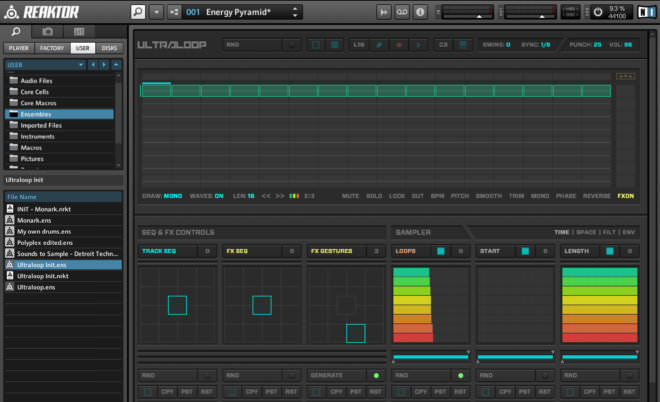Click the colored bars icon beside LEN
This screenshot has height=402, width=660.
[x=294, y=196]
